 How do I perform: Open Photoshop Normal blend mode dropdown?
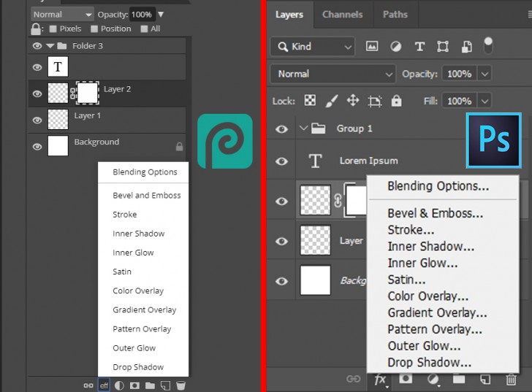point(333,74)
